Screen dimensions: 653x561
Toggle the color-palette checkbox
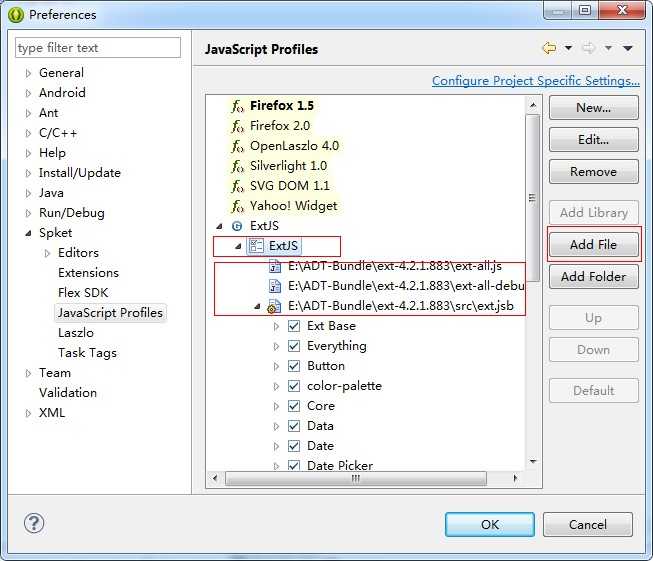pyautogui.click(x=294, y=386)
